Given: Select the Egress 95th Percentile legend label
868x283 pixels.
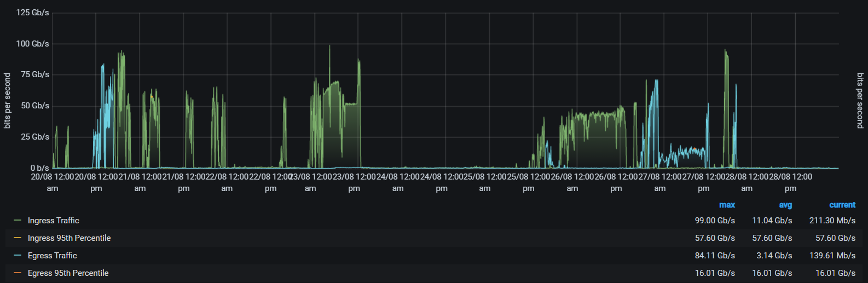Looking at the screenshot, I should (68, 273).
